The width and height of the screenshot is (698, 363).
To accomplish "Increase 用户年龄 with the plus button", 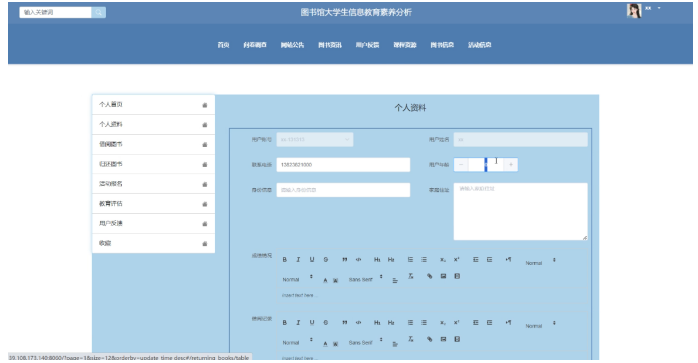I will (x=511, y=165).
